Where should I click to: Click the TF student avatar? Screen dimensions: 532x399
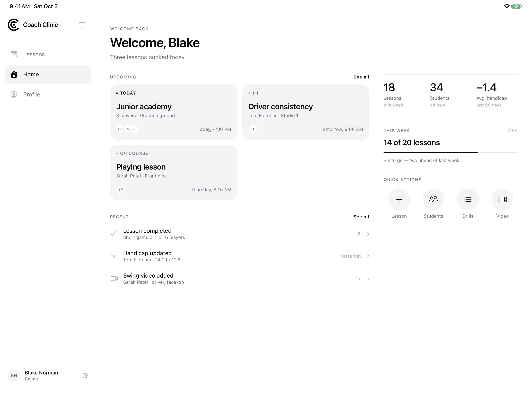pos(253,129)
